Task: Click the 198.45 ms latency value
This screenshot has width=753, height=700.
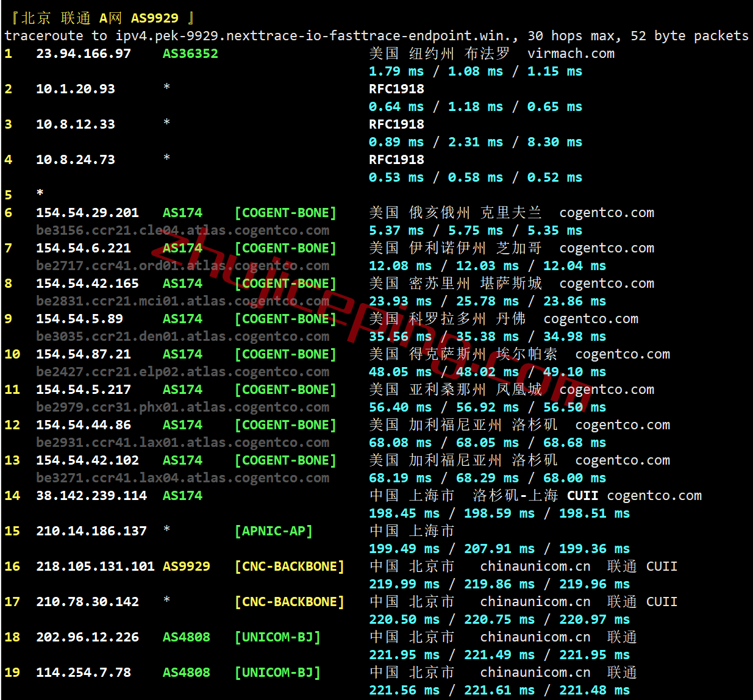Action: click(x=404, y=513)
